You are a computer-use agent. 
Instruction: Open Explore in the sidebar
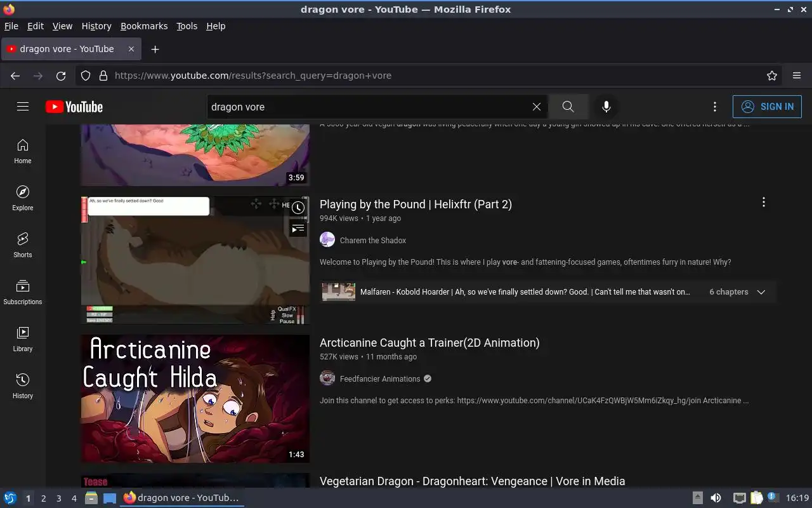[23, 199]
